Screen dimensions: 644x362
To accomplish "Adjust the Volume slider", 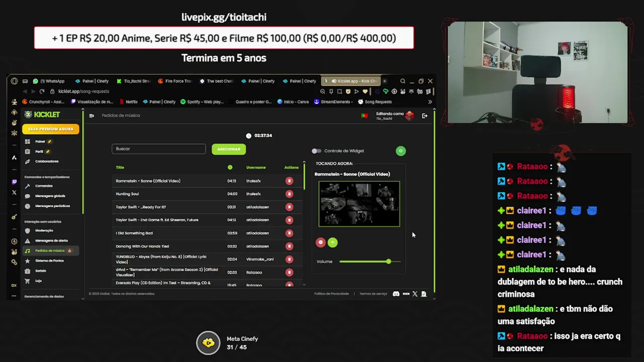I will point(370,261).
